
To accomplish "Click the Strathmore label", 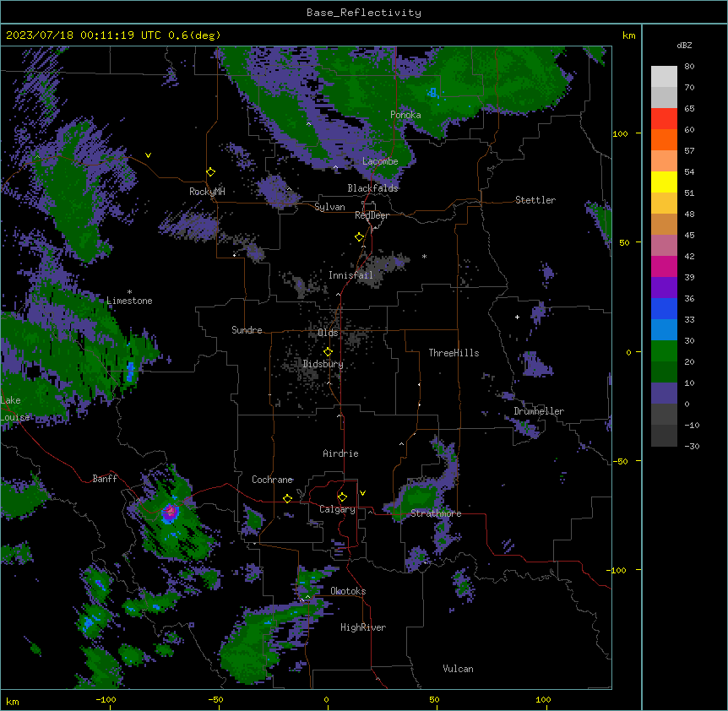I will point(436,513).
